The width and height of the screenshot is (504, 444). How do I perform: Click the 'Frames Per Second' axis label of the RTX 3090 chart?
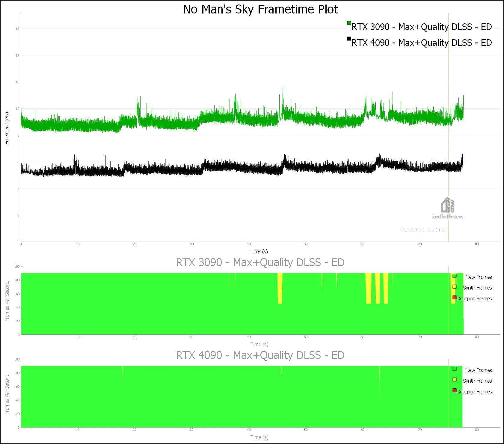tap(7, 301)
